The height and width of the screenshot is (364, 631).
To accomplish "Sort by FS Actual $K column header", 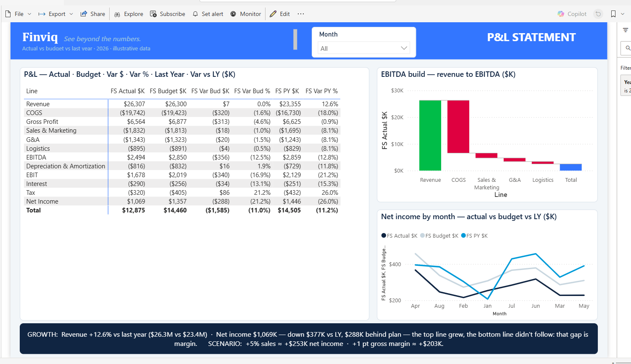I will pos(128,91).
